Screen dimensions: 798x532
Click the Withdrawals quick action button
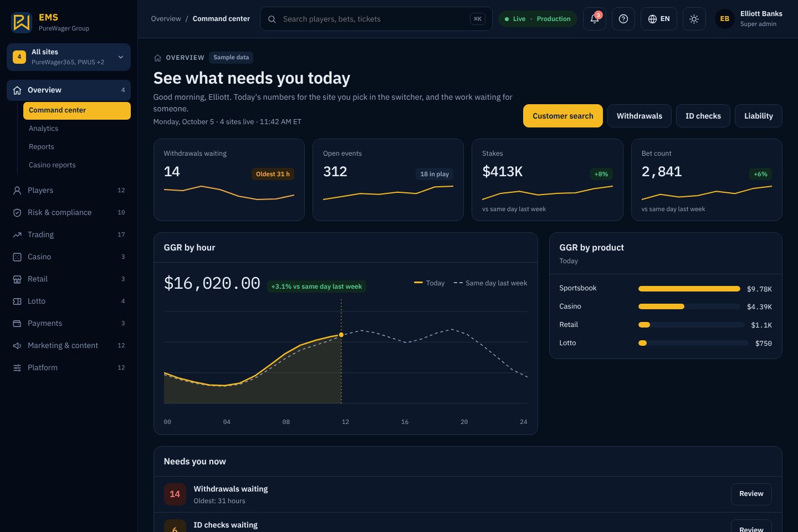640,116
